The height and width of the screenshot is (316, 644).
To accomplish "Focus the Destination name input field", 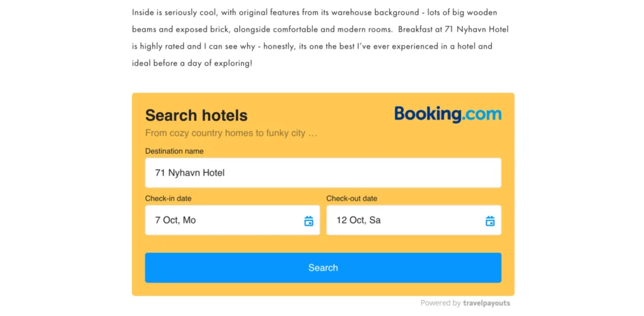I will (323, 172).
